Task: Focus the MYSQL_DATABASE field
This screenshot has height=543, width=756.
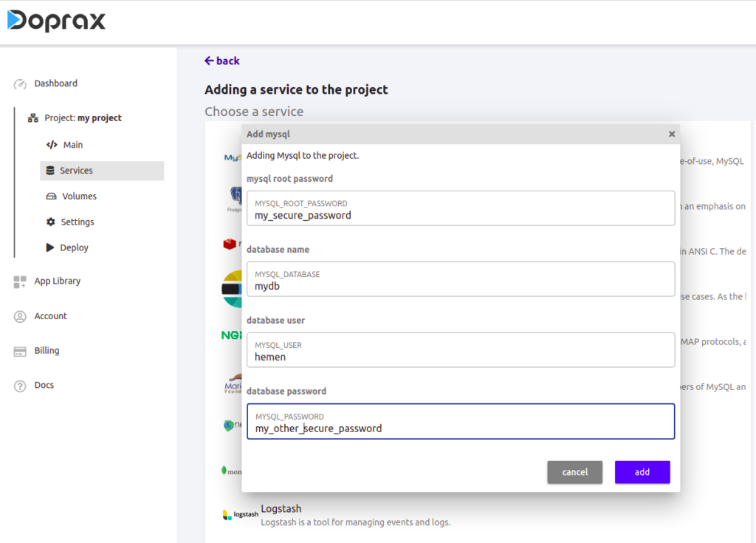Action: (461, 279)
